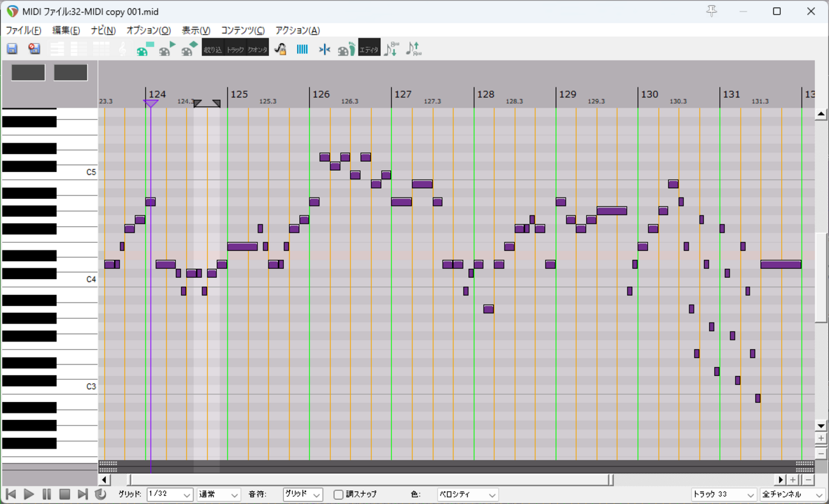Click the blue snap arrows icon
Viewport: 829px width, 504px height.
pos(325,48)
